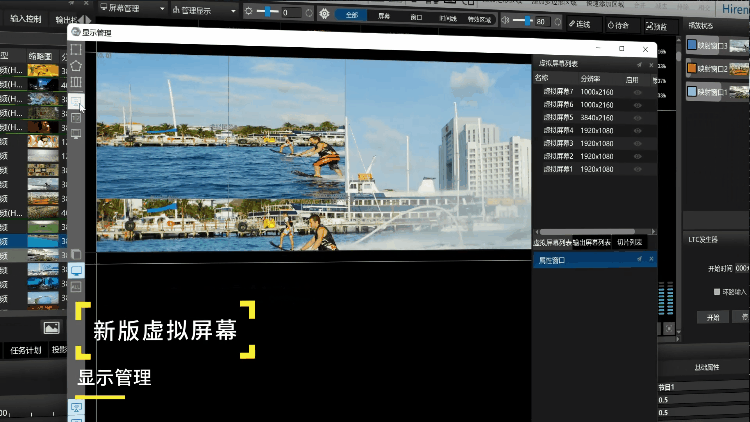Select the rectangle region tool in 显示管理
The width and height of the screenshot is (750, 422).
(76, 49)
